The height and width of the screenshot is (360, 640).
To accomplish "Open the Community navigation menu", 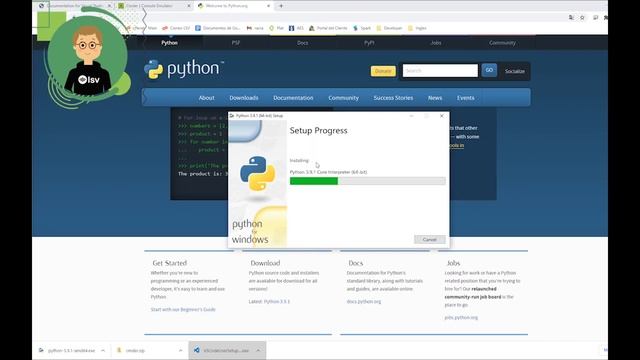I will pos(343,98).
